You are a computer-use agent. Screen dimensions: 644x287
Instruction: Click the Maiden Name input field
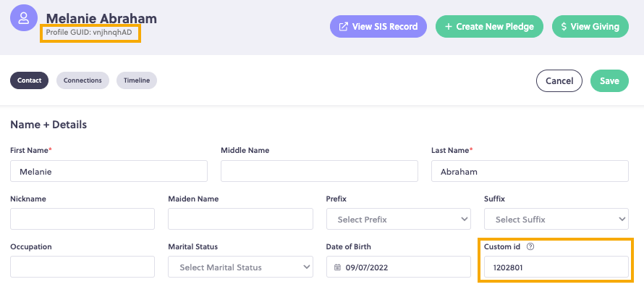tap(240, 219)
